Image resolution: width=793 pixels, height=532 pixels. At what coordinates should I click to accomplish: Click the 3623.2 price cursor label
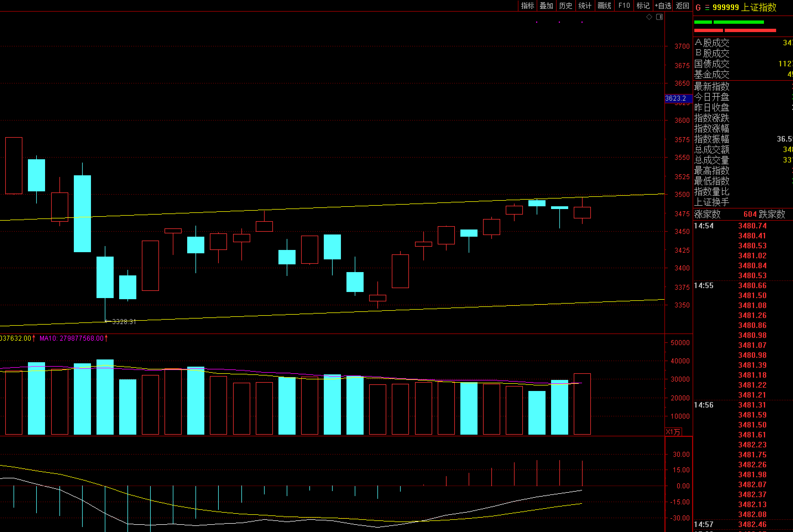coord(678,98)
